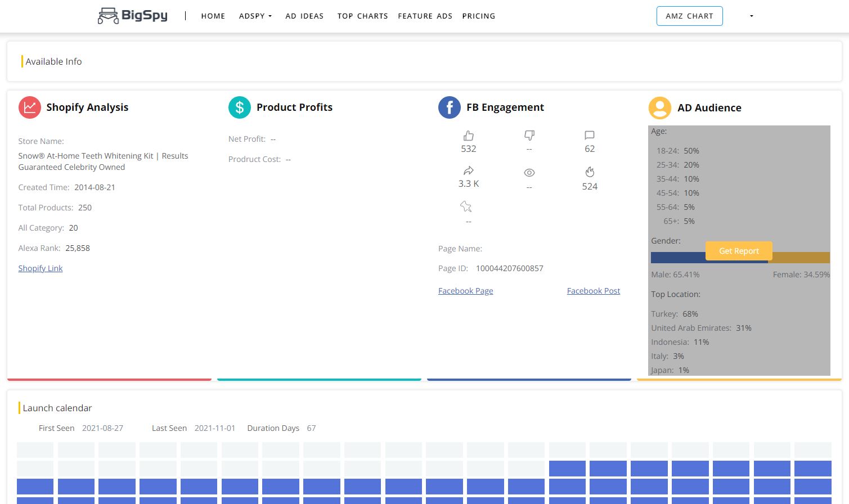Click the BigSpy logo icon

pyautogui.click(x=108, y=15)
